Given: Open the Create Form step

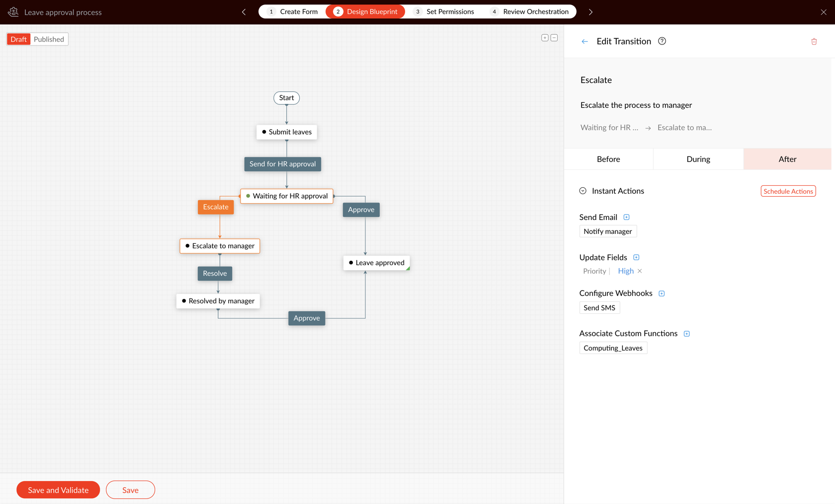Looking at the screenshot, I should (292, 11).
